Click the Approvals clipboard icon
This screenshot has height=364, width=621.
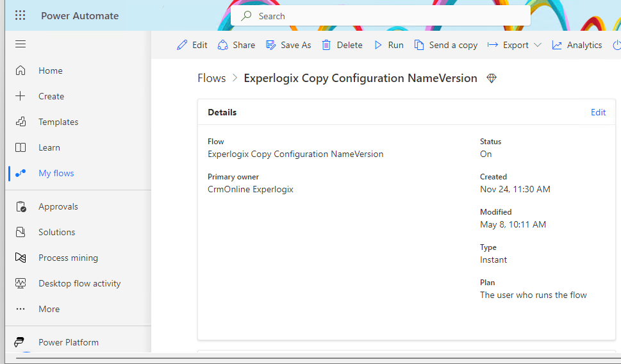coord(21,206)
